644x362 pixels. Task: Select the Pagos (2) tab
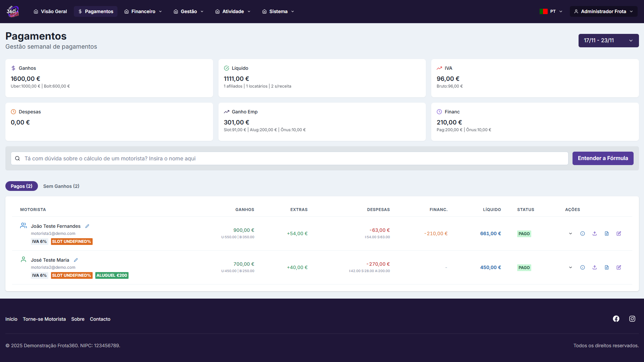coord(21,186)
